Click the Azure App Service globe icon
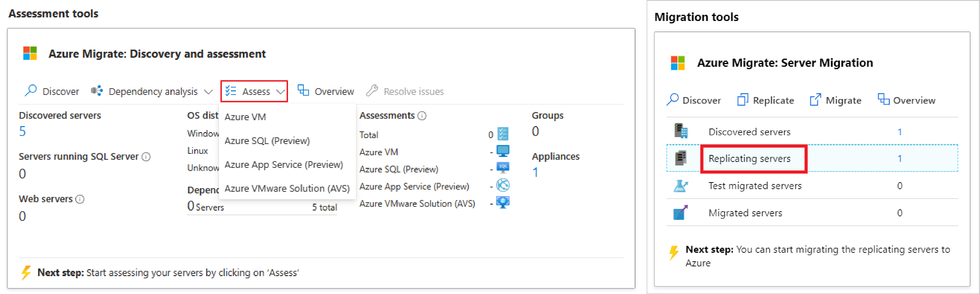The width and height of the screenshot is (980, 294). (503, 185)
